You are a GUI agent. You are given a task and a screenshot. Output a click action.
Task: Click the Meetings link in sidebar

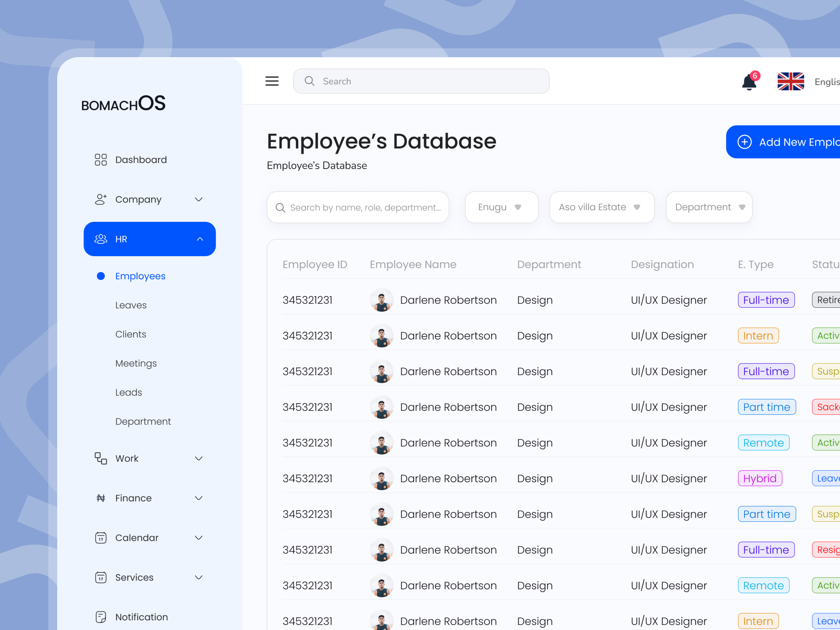point(136,363)
